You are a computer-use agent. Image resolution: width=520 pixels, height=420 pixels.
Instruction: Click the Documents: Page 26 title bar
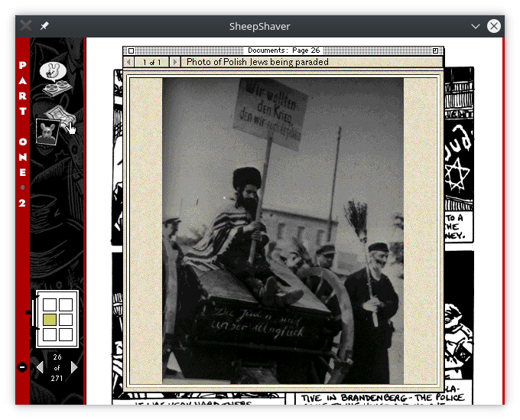coord(283,51)
